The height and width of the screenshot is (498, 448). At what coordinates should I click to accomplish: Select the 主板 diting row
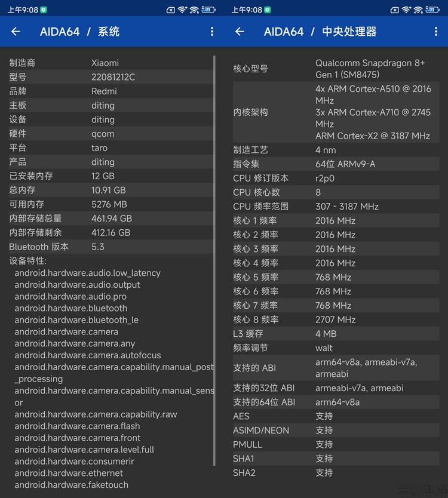111,105
